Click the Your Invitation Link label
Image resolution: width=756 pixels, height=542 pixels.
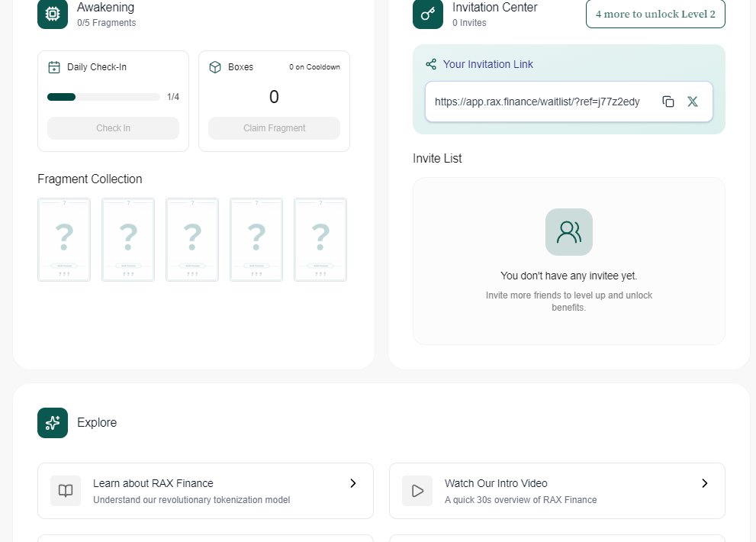pyautogui.click(x=488, y=64)
